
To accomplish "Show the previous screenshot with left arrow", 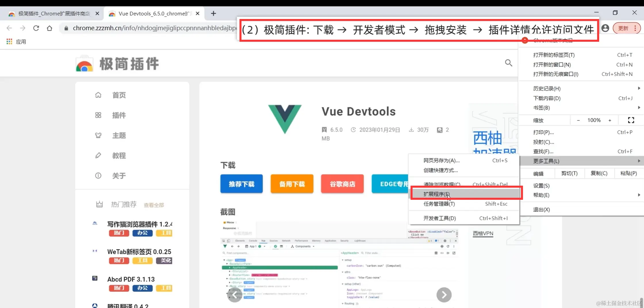I will coord(235,295).
